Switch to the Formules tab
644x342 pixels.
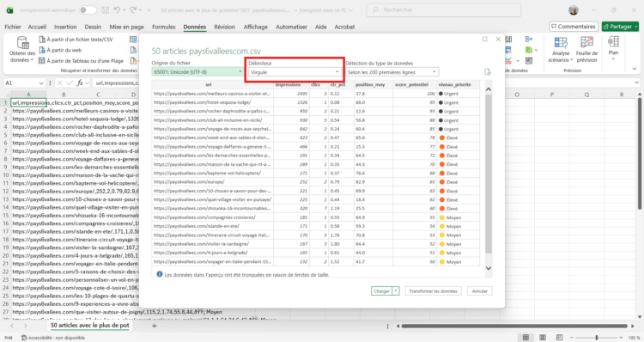click(163, 27)
